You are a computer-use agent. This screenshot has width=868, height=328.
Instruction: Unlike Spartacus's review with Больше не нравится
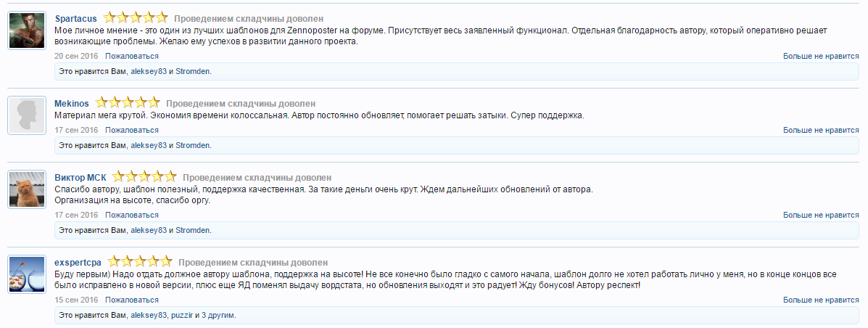coord(821,56)
